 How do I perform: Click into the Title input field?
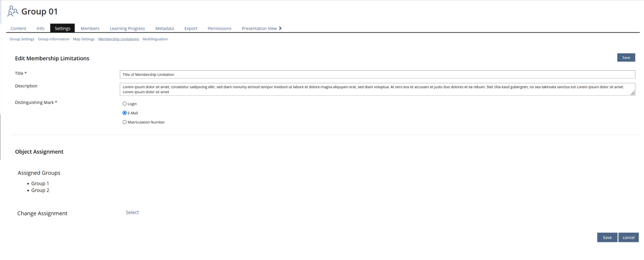tap(377, 75)
